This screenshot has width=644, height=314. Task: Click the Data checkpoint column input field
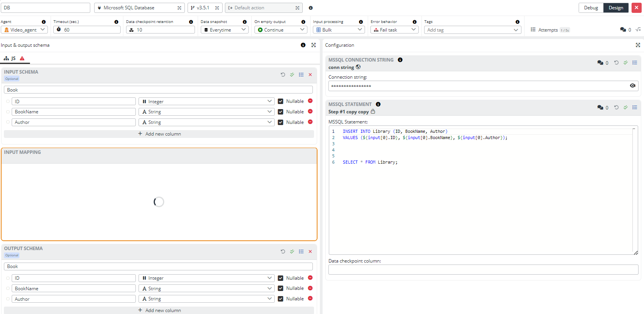483,270
